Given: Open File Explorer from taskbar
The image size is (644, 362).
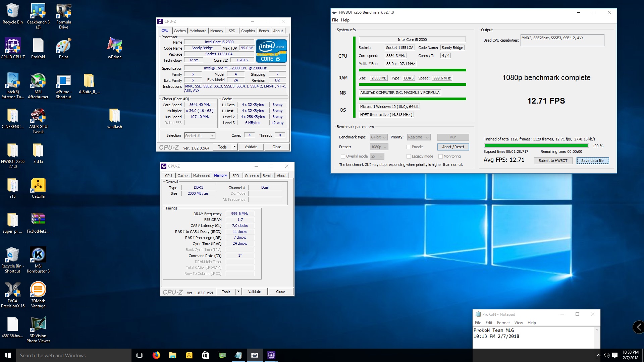Looking at the screenshot, I should point(172,355).
